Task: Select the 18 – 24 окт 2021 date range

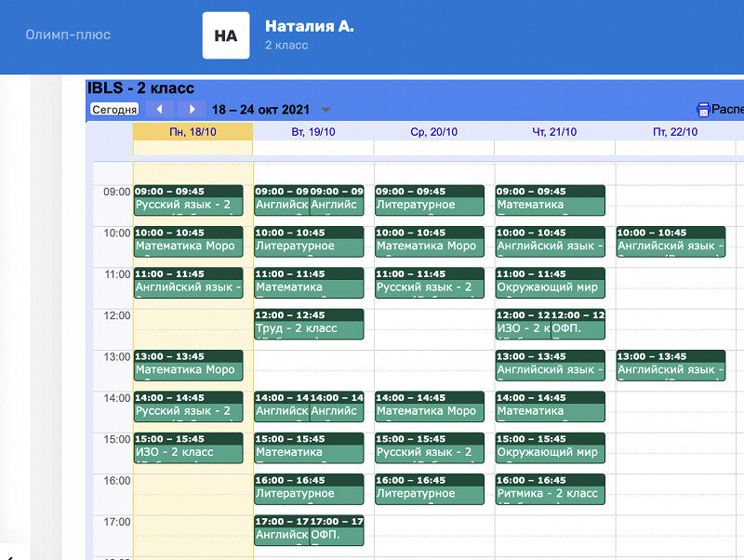Action: pyautogui.click(x=260, y=110)
